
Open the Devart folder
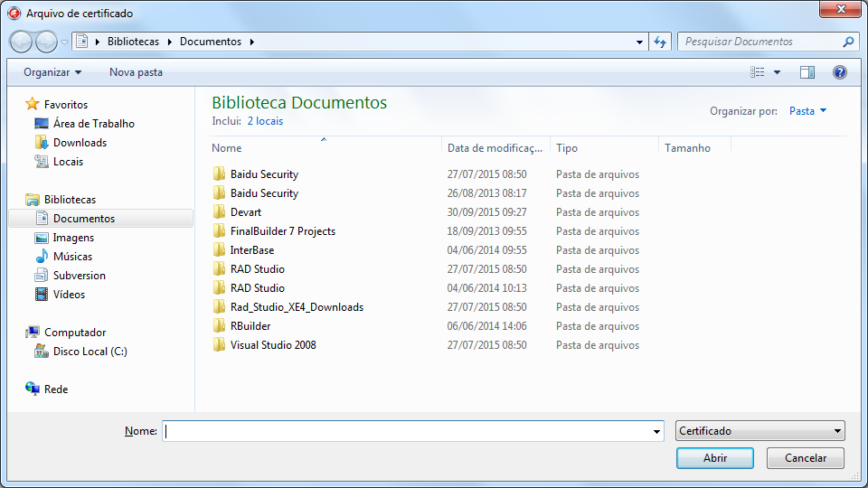tap(246, 212)
